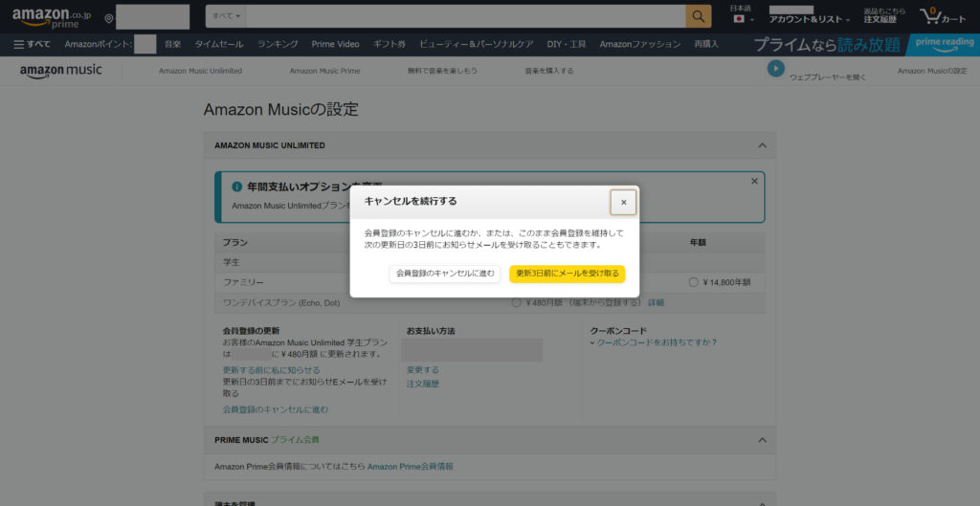Image resolution: width=980 pixels, height=506 pixels.
Task: Click the orange search magnifier button
Action: (698, 16)
